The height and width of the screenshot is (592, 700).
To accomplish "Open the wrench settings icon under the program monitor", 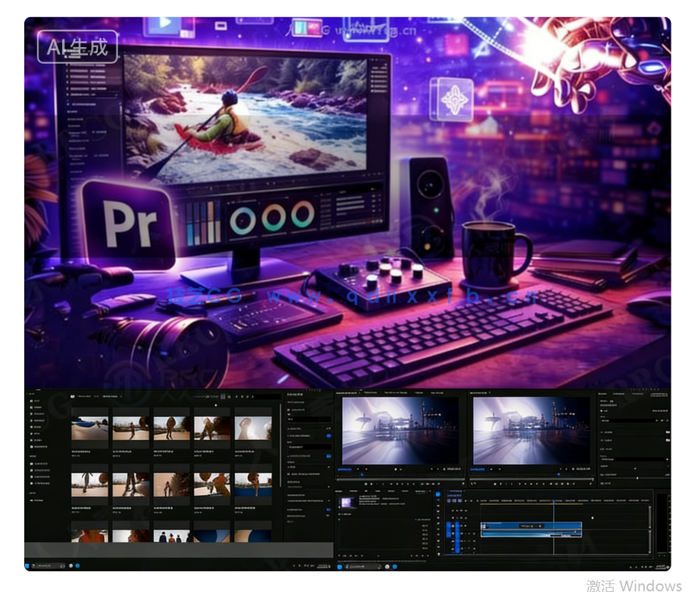I will tap(590, 484).
